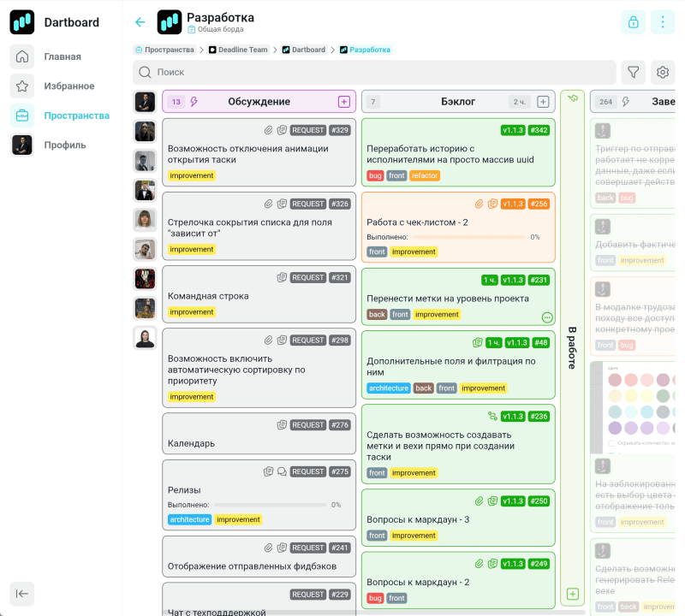
Task: Collapse the left sidebar with arrow button
Action: tap(22, 594)
